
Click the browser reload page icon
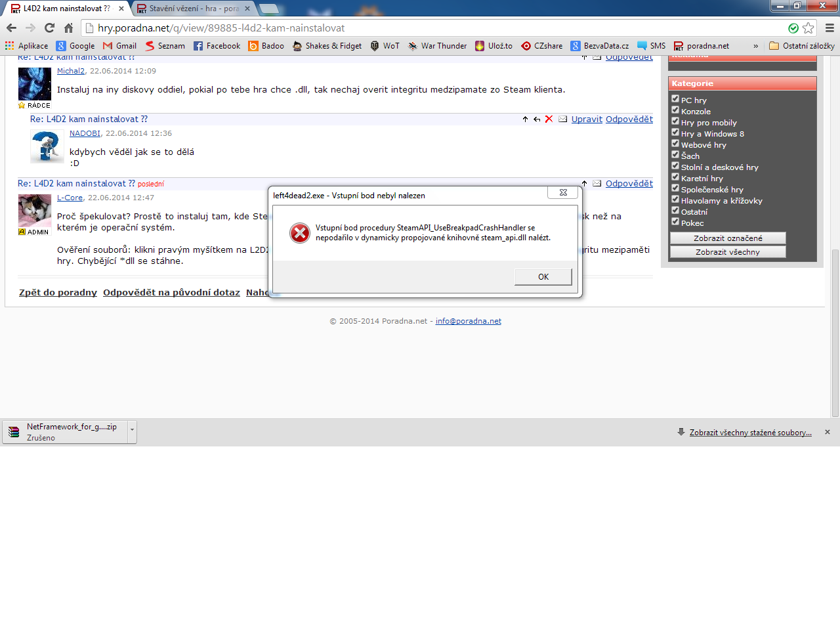(49, 28)
